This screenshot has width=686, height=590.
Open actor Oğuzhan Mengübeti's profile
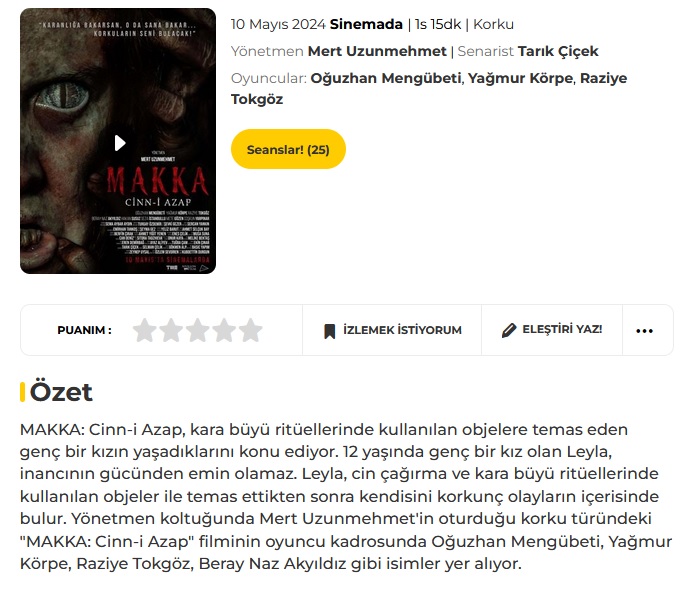point(386,78)
